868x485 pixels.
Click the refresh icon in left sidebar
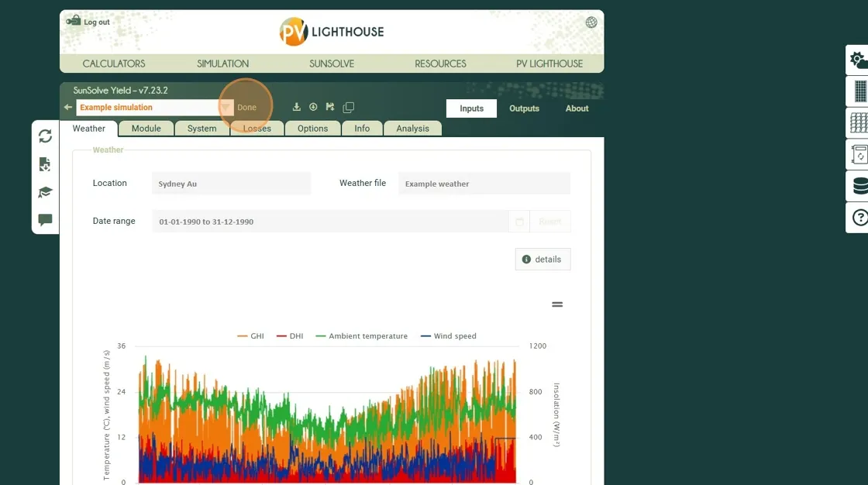click(45, 136)
